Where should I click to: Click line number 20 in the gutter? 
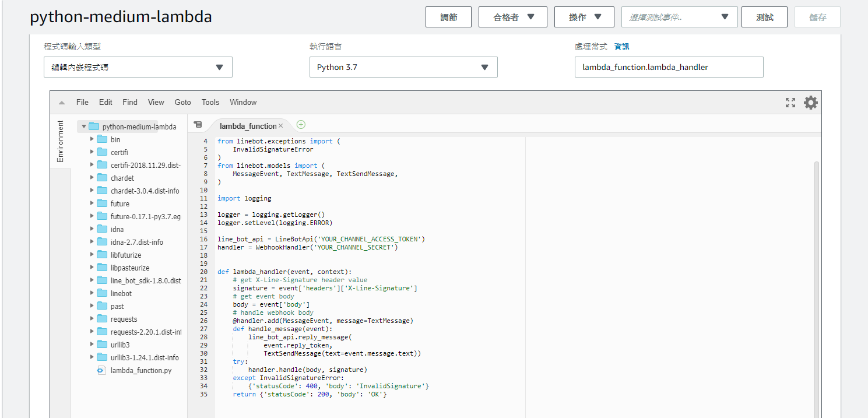(203, 272)
